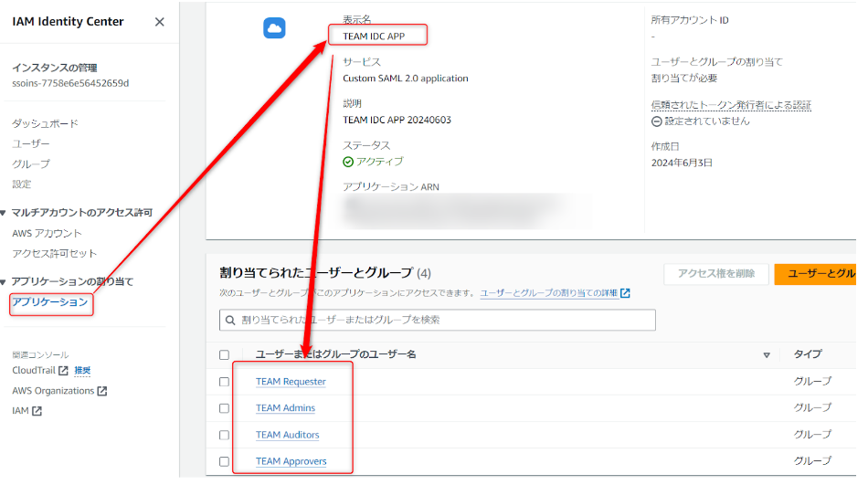Check the TEAM Auditors row checkbox
This screenshot has width=868, height=485.
[224, 435]
